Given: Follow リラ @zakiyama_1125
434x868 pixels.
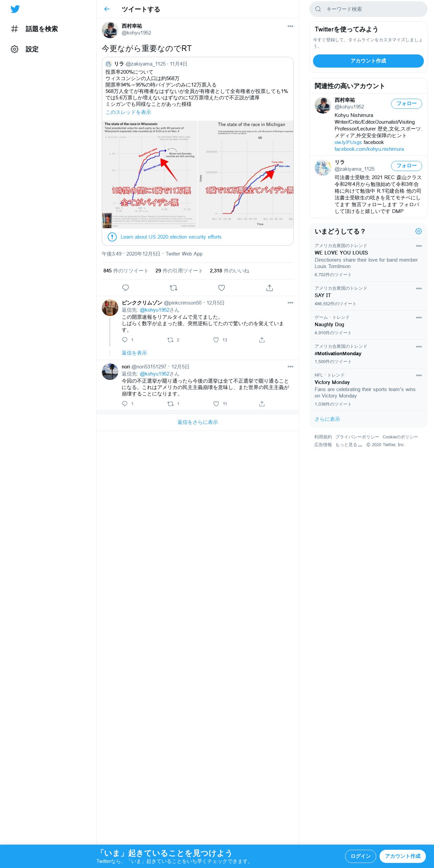Looking at the screenshot, I should (407, 166).
